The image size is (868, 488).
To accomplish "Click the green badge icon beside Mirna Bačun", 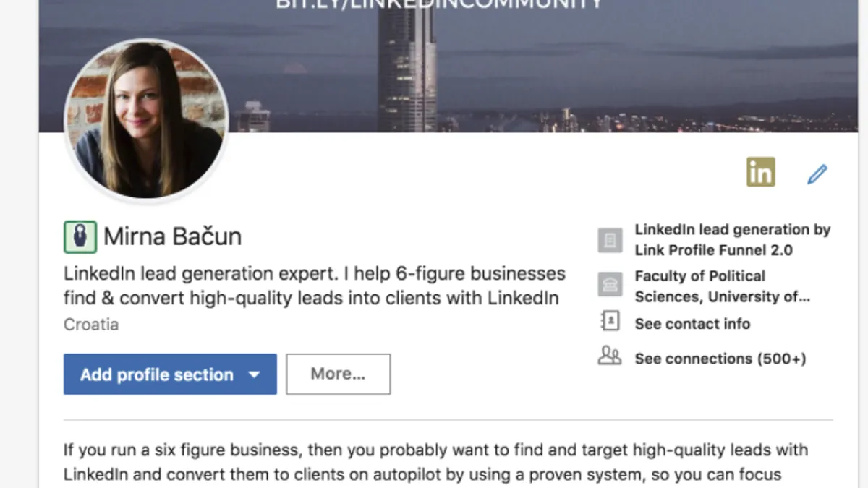I will [80, 237].
